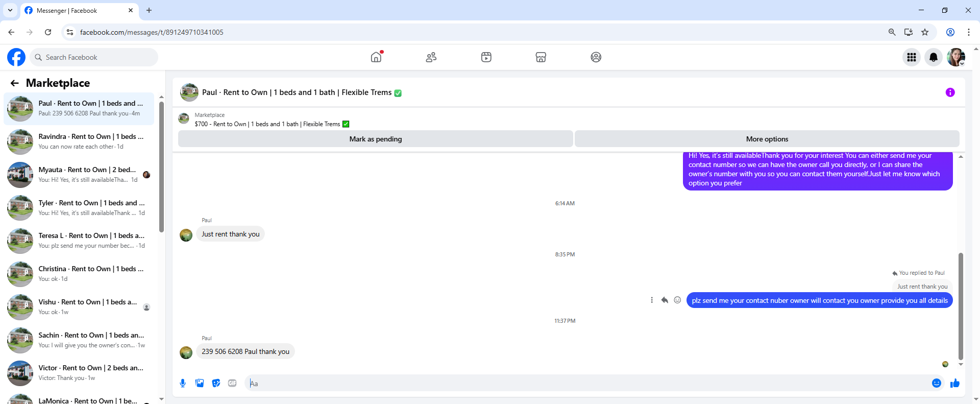Click the chat messages vertical scrollbar

point(961,306)
